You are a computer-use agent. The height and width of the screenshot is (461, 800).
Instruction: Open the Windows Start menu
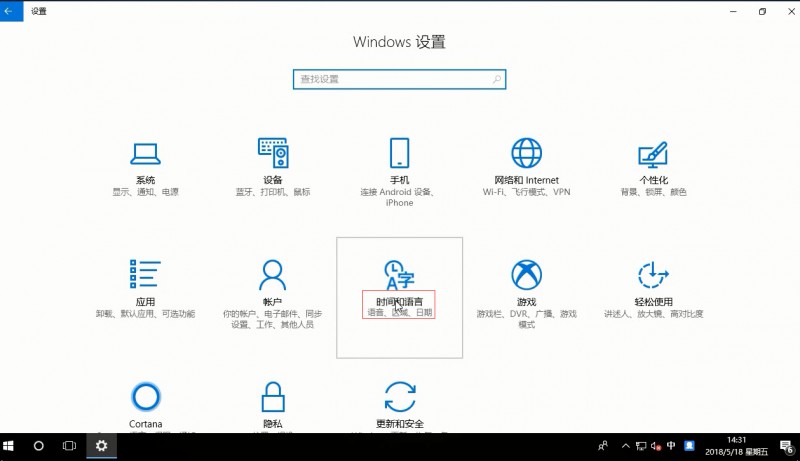(8, 446)
